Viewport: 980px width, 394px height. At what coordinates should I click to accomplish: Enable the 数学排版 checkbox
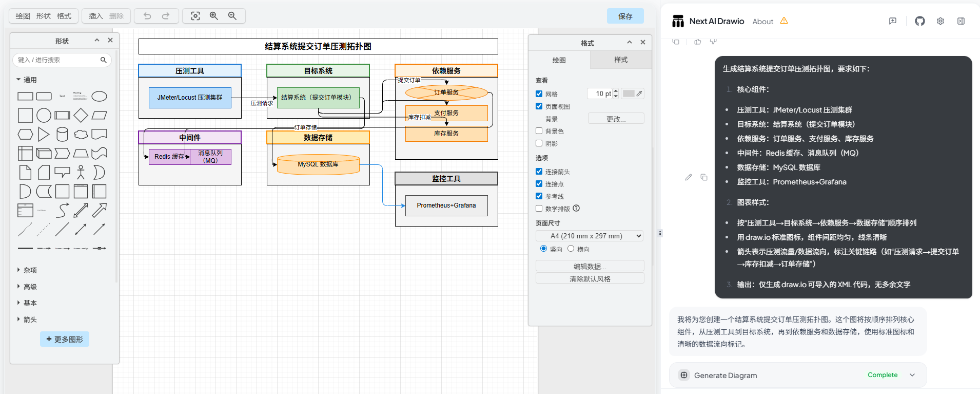click(539, 209)
